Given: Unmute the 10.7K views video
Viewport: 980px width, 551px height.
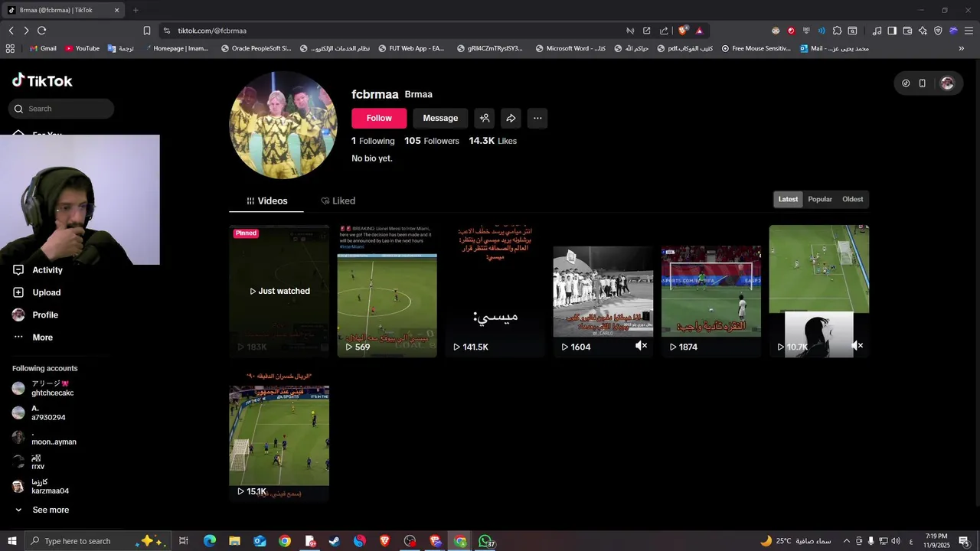Looking at the screenshot, I should point(857,346).
